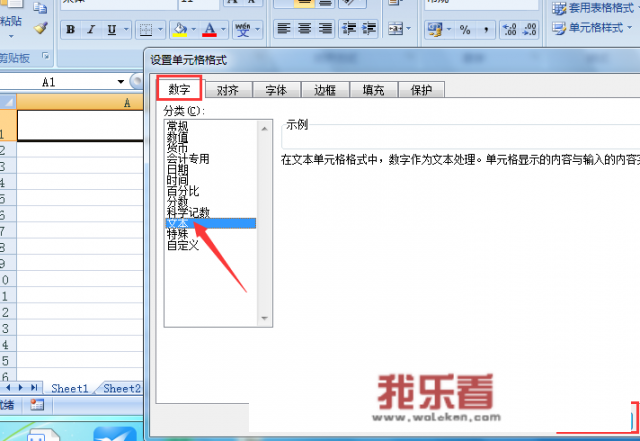
Task: Apply accounting number format
Action: tap(434, 29)
